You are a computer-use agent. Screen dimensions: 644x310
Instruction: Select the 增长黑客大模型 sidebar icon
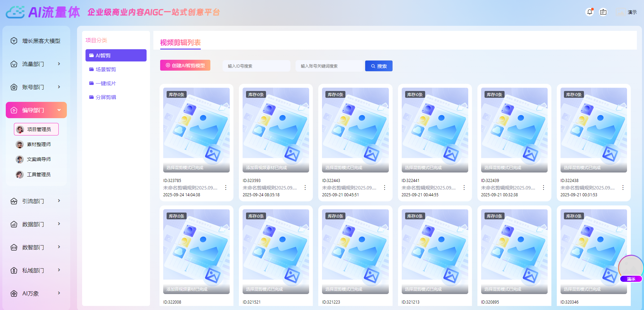(14, 40)
